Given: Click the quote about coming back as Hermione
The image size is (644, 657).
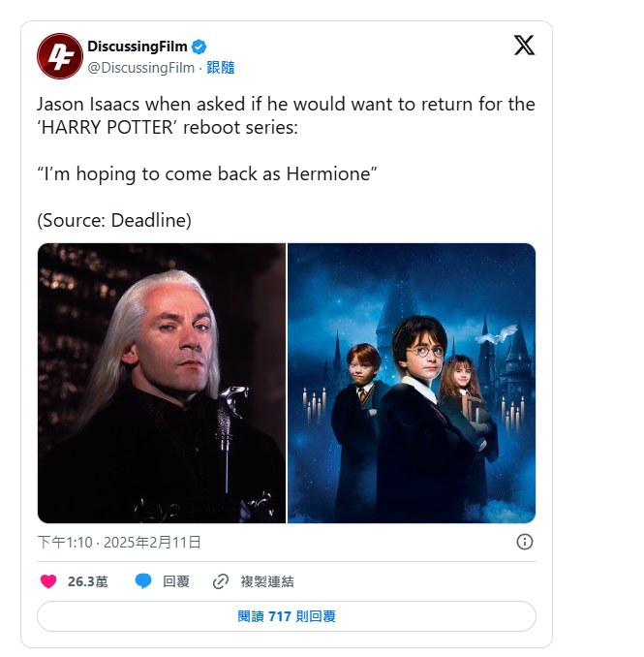Looking at the screenshot, I should tap(206, 173).
